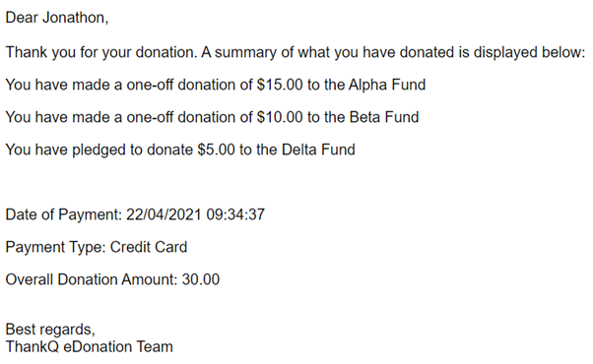The width and height of the screenshot is (593, 364).
Task: Click the "ThankQ eDonation Team" signature
Action: (x=90, y=346)
